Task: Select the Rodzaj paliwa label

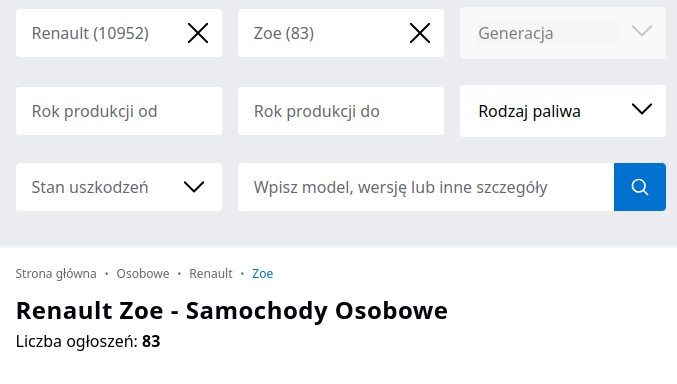Action: 529,111
